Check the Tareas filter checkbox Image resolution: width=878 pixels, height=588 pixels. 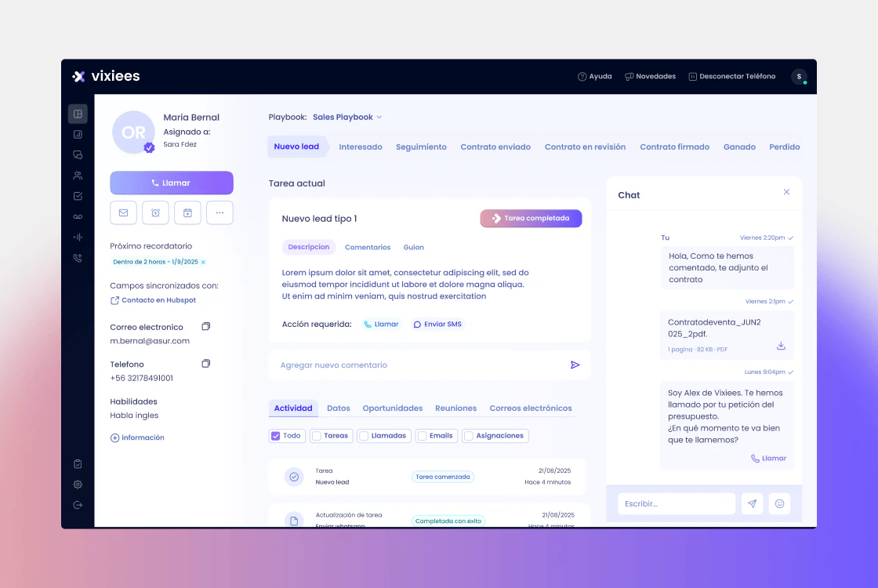coord(317,436)
